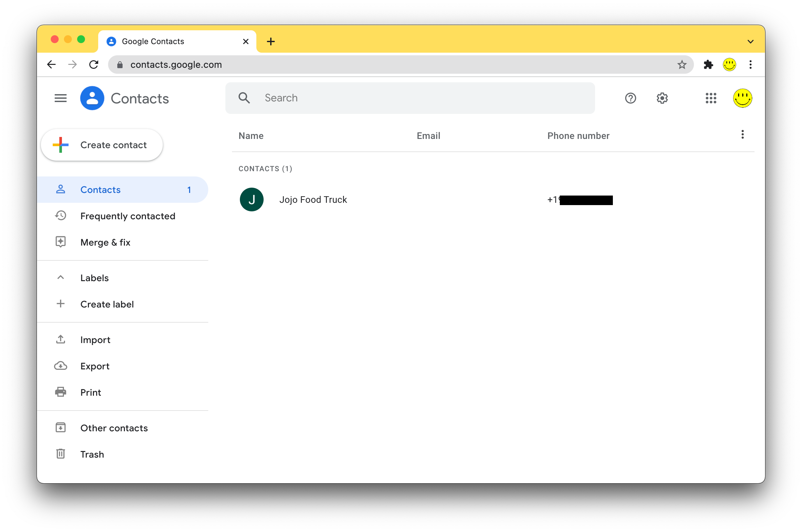Click the Create contact button
This screenshot has height=532, width=802.
click(102, 145)
